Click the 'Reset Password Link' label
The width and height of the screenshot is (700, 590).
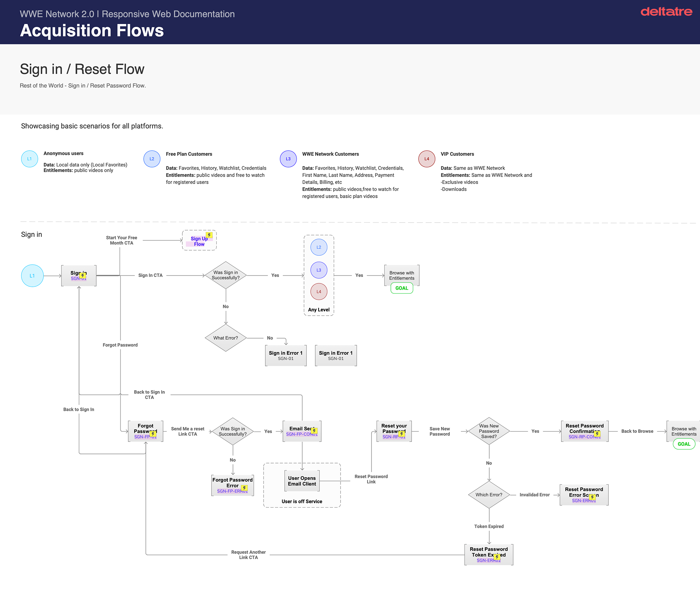pos(371,479)
